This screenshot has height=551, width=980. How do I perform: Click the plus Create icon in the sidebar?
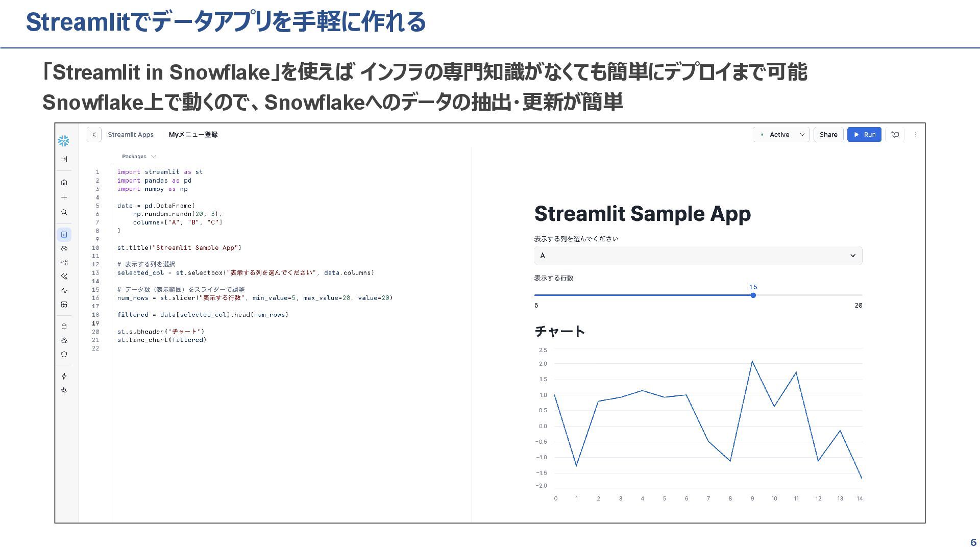64,197
